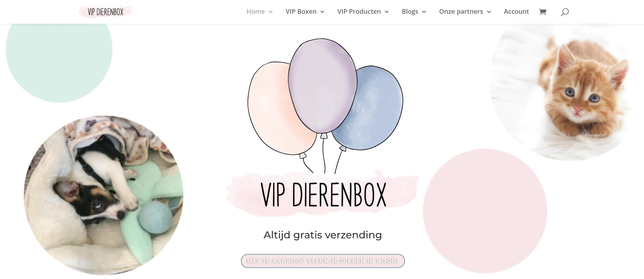This screenshot has width=644, height=279.
Task: Select the VIP Producten menu item
Action: [359, 11]
